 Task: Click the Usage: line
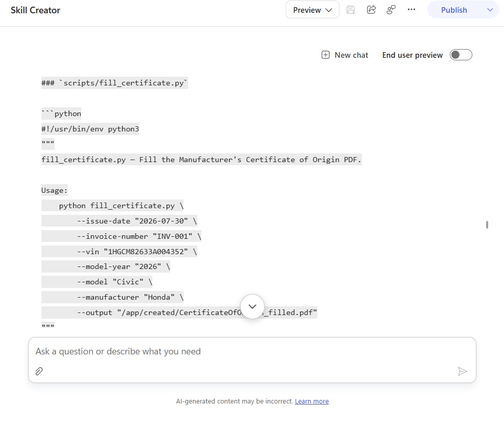[x=54, y=190]
